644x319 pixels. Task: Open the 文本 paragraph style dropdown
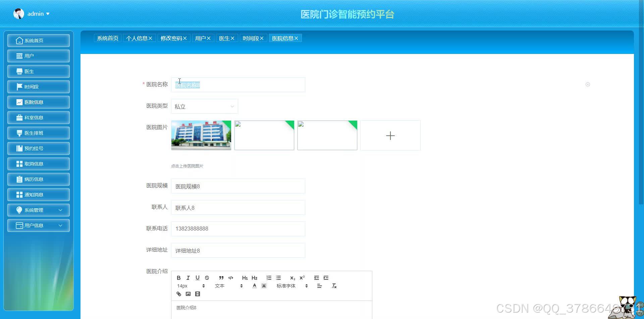(x=229, y=286)
